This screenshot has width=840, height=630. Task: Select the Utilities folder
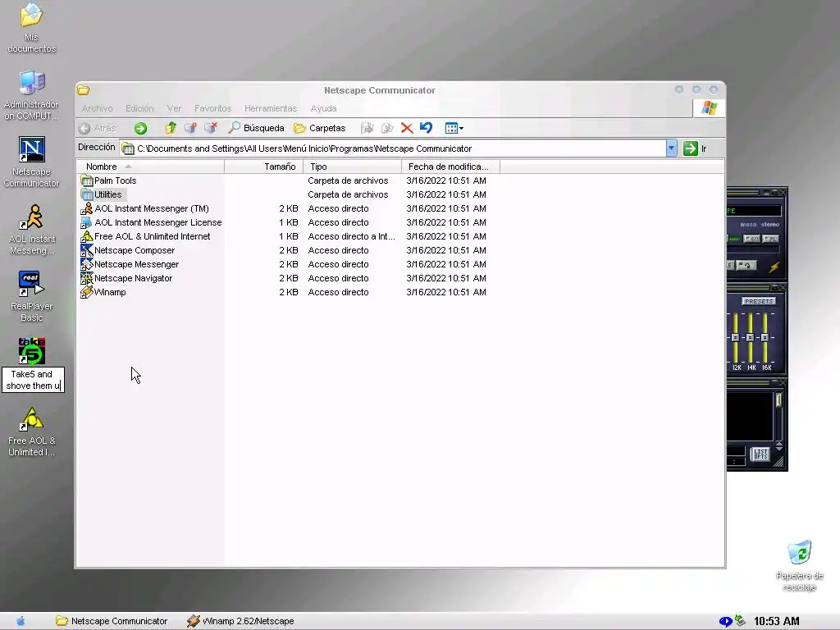101,194
